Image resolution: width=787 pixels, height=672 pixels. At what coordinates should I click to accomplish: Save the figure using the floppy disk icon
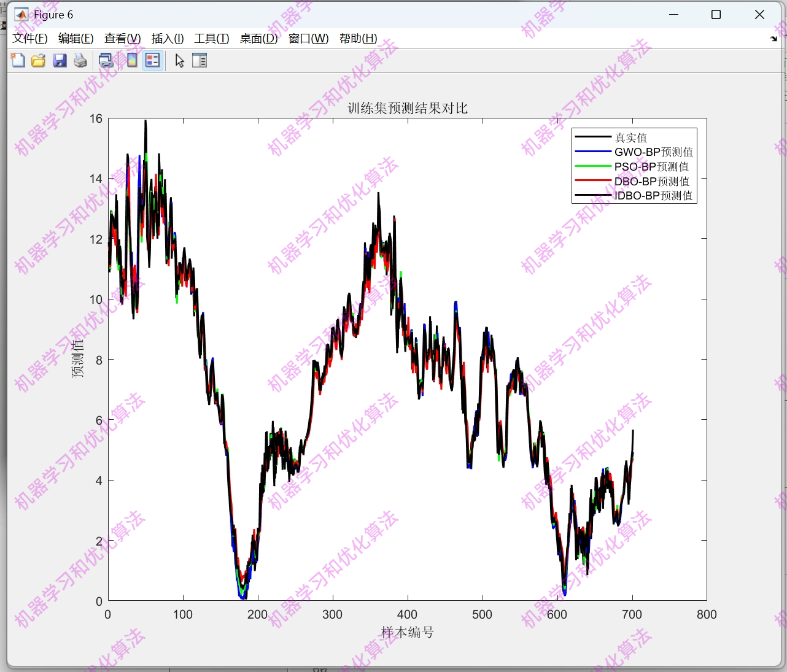60,60
